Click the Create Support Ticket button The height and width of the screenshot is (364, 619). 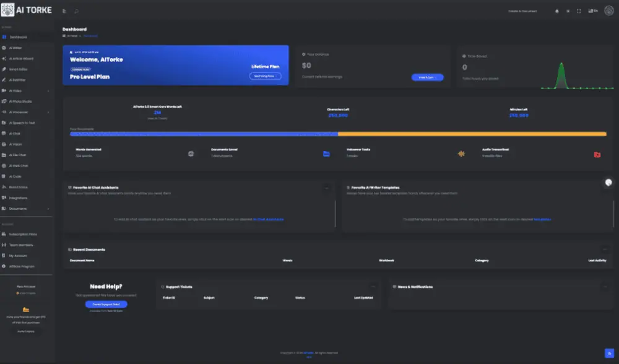click(x=106, y=305)
